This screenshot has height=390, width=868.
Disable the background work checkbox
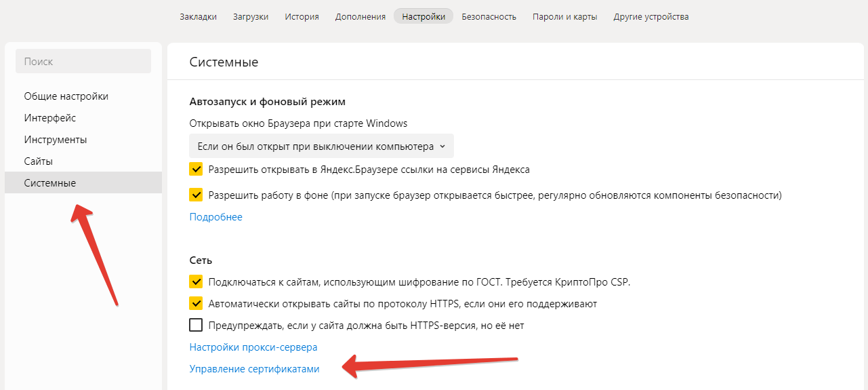197,195
